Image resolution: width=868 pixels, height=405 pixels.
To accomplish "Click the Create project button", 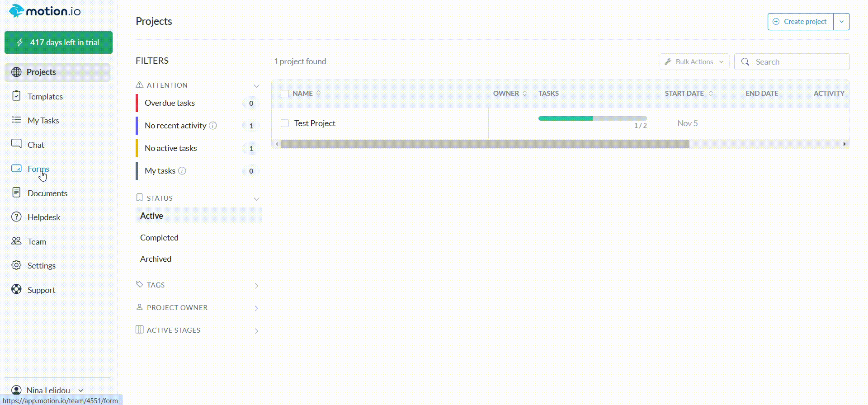I will coord(800,22).
